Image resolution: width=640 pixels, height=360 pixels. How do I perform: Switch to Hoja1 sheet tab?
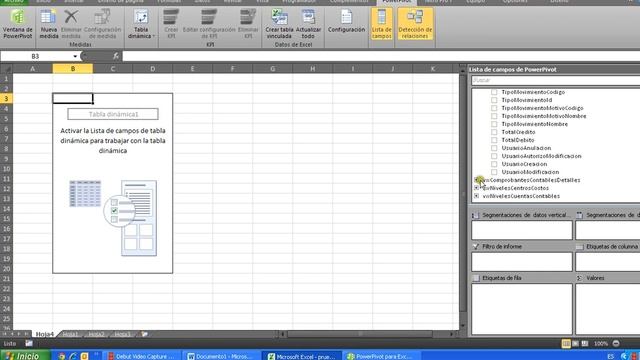point(70,334)
